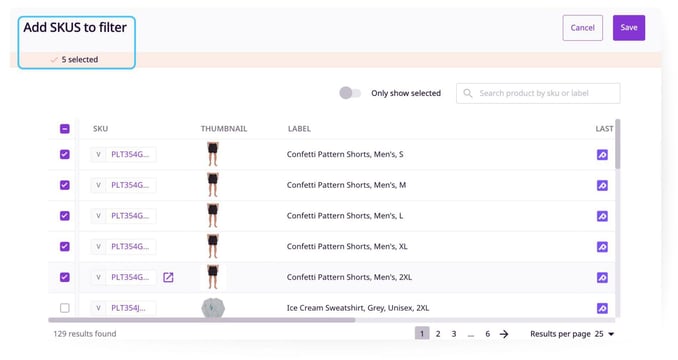Click V variant badge in Men's, L row
Image resolution: width=678 pixels, height=360 pixels.
98,216
